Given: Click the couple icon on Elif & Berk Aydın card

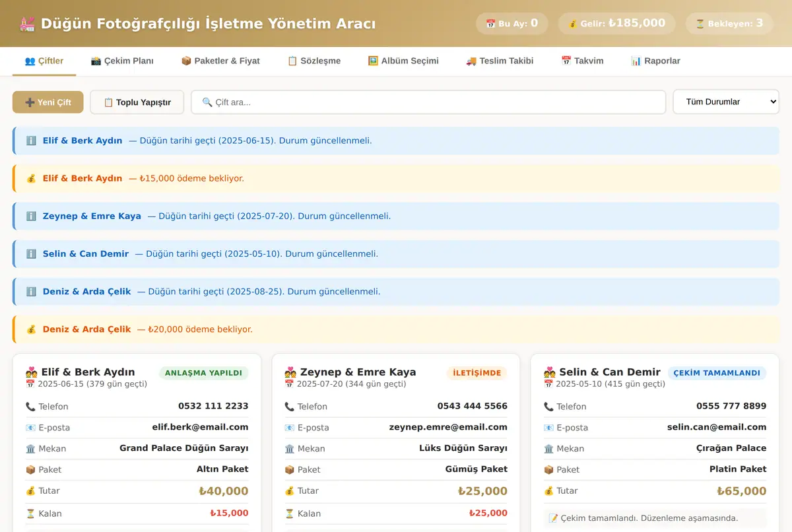Looking at the screenshot, I should [x=31, y=372].
